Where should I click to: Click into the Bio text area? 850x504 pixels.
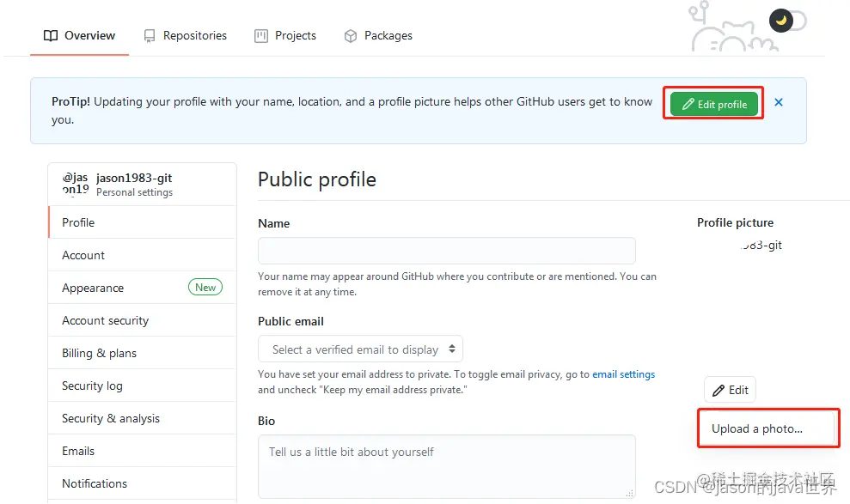[x=447, y=466]
